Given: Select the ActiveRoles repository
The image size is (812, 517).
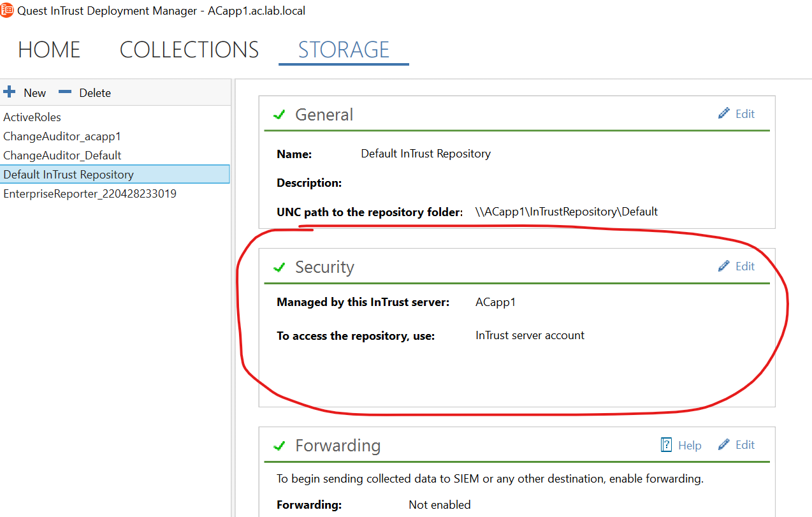Looking at the screenshot, I should coord(115,117).
